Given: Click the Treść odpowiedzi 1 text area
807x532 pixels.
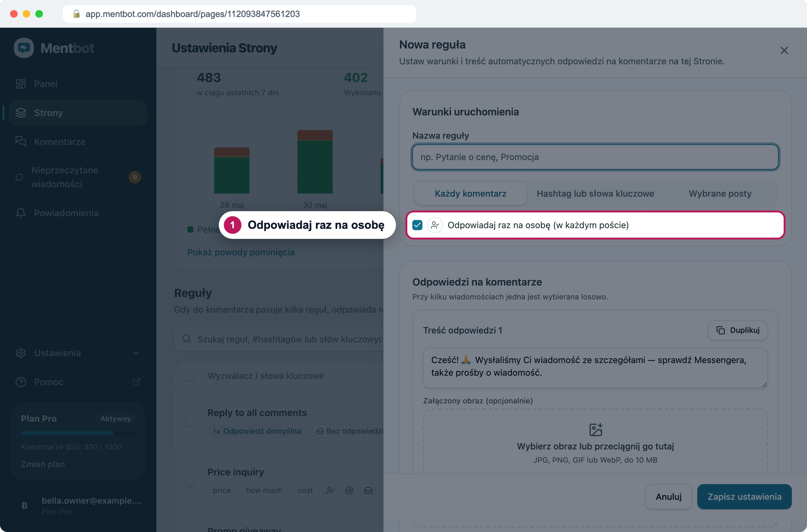Looking at the screenshot, I should tap(595, 368).
